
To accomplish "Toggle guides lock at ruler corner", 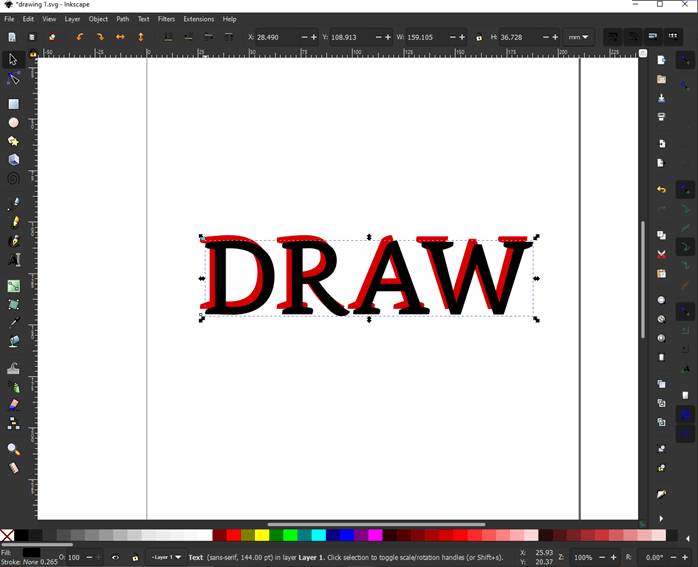I will pos(32,53).
